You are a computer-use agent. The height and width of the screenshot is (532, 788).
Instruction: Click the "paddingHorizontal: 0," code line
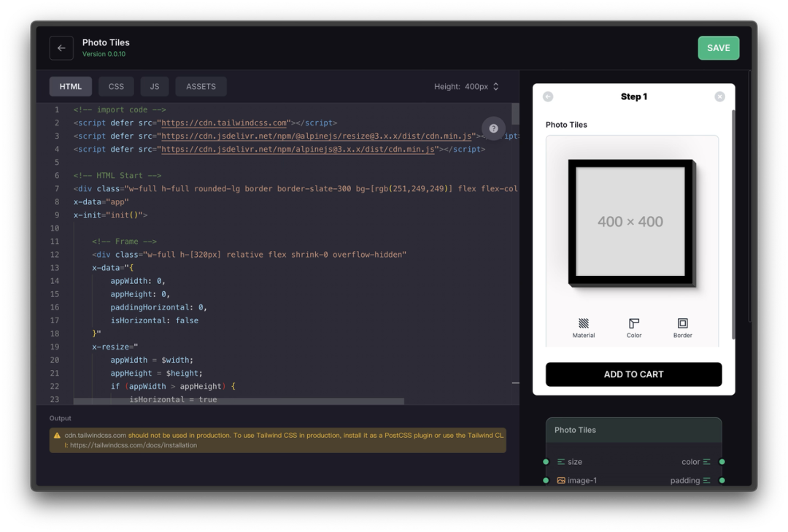(x=159, y=307)
